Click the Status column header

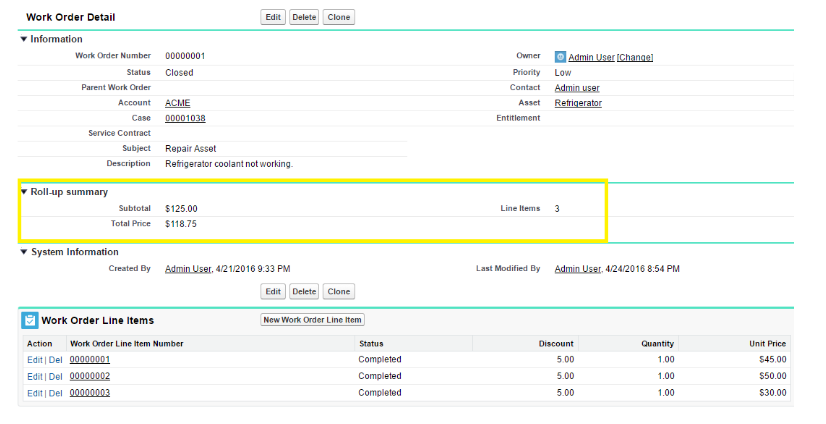[x=371, y=343]
